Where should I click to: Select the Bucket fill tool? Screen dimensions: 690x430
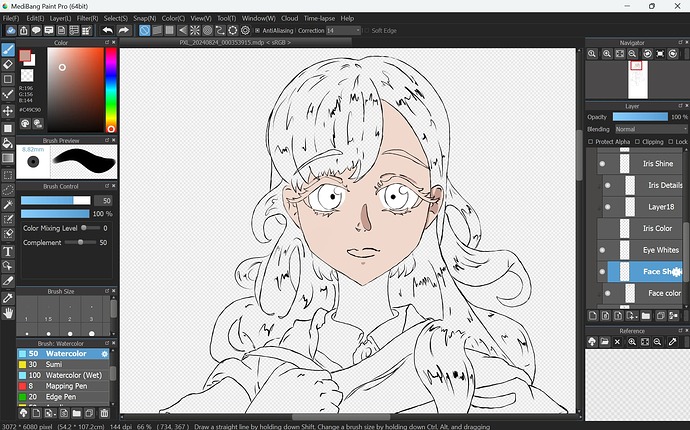pos(8,143)
